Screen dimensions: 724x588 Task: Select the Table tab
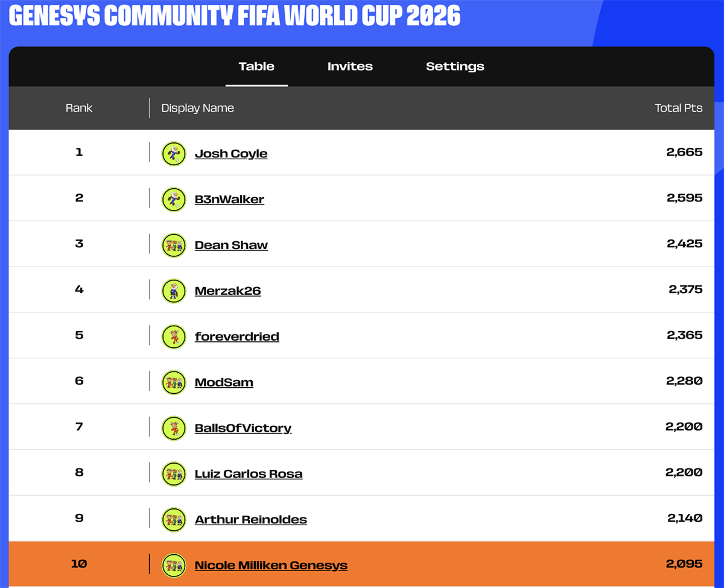coord(256,66)
